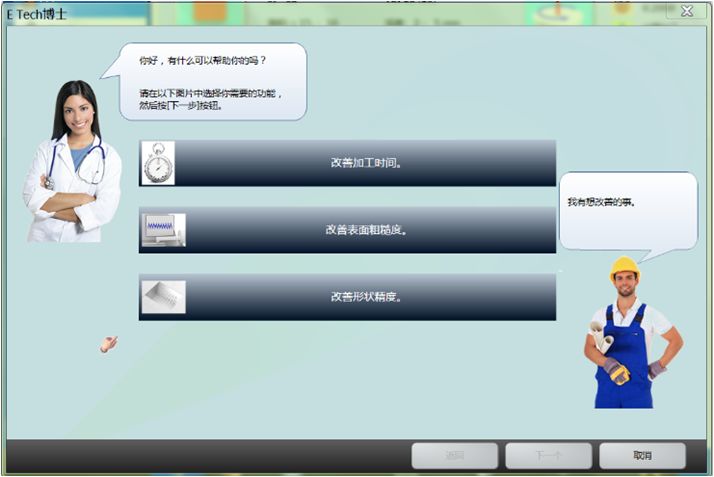Viewport: 714px width, 477px height.
Task: Click the worker's 我有想改善的事 speech bubble
Action: point(628,215)
